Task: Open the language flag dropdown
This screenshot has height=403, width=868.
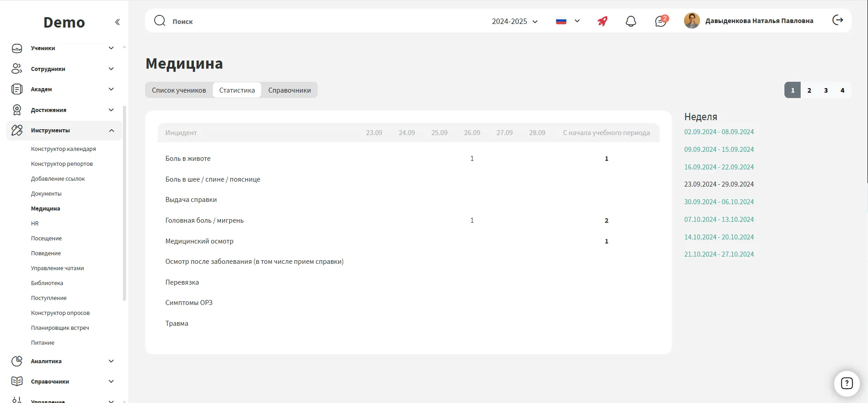Action: [568, 21]
